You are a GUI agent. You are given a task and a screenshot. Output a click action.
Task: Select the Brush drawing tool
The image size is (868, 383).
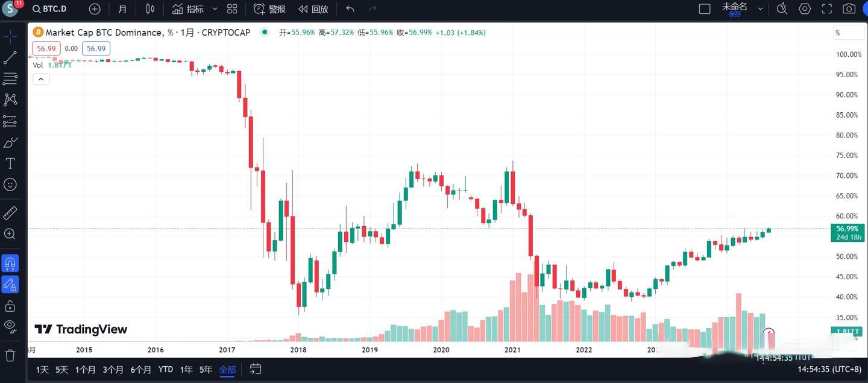(10, 142)
